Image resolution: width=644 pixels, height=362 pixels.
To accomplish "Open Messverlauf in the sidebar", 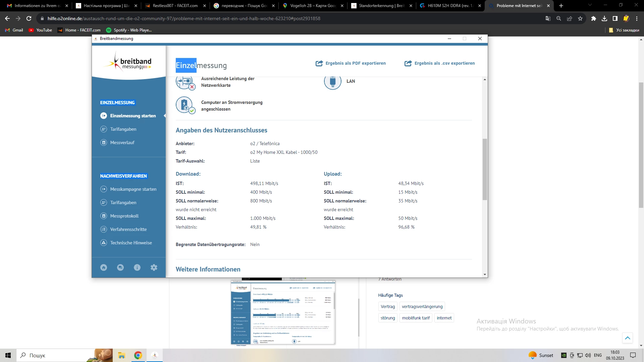I will pyautogui.click(x=122, y=143).
